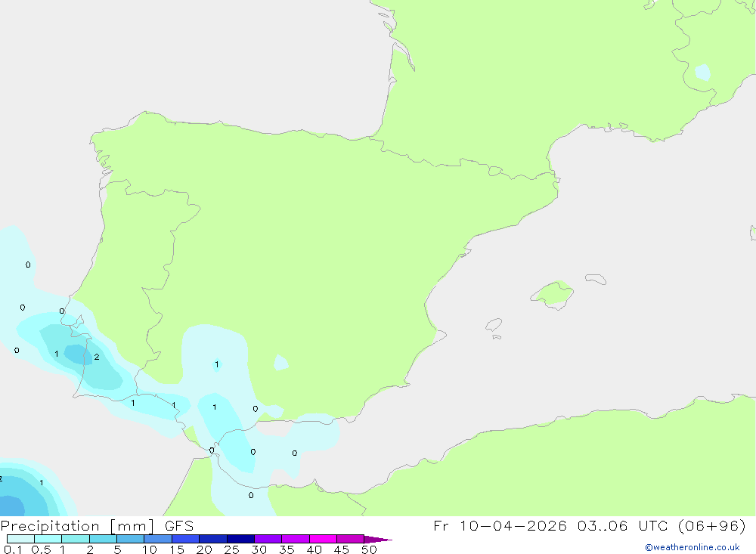Select the 0.5–1 mm legend color box
Image resolution: width=756 pixels, height=554 pixels.
coord(48,539)
